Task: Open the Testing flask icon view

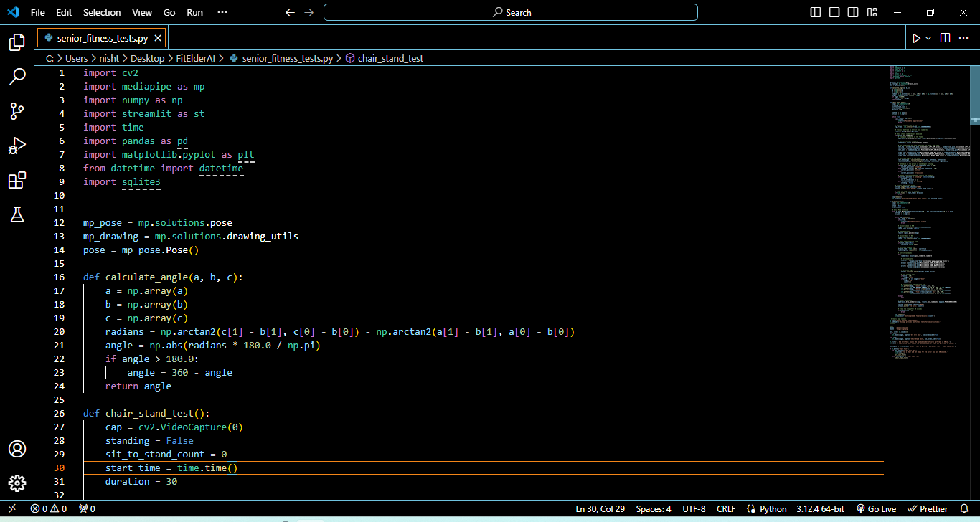Action: (x=17, y=214)
